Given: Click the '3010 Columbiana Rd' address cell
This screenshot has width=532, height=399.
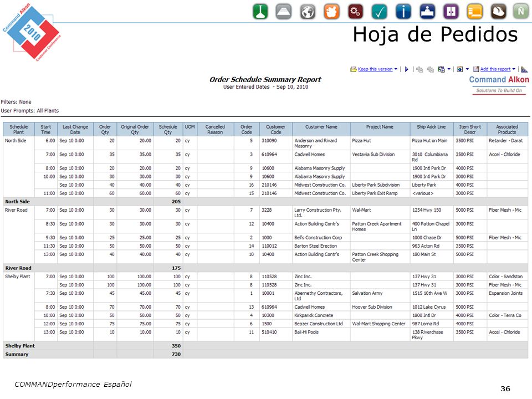Looking at the screenshot, I should click(x=431, y=157).
